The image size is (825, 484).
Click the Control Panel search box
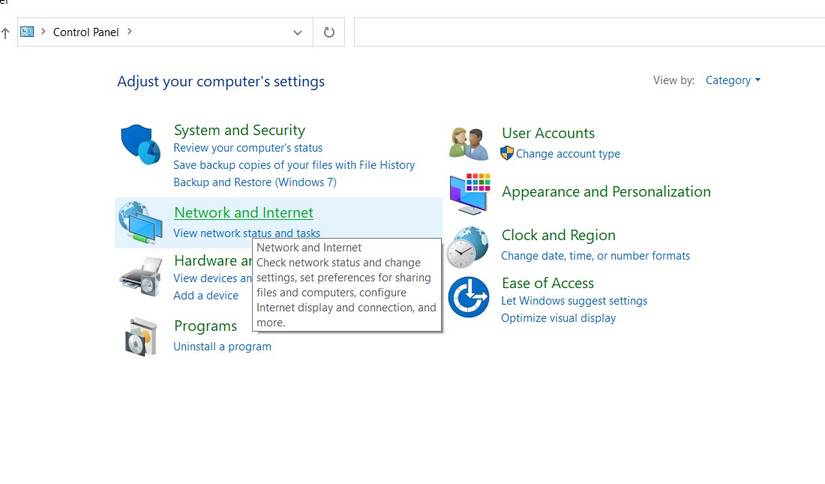[x=589, y=33]
